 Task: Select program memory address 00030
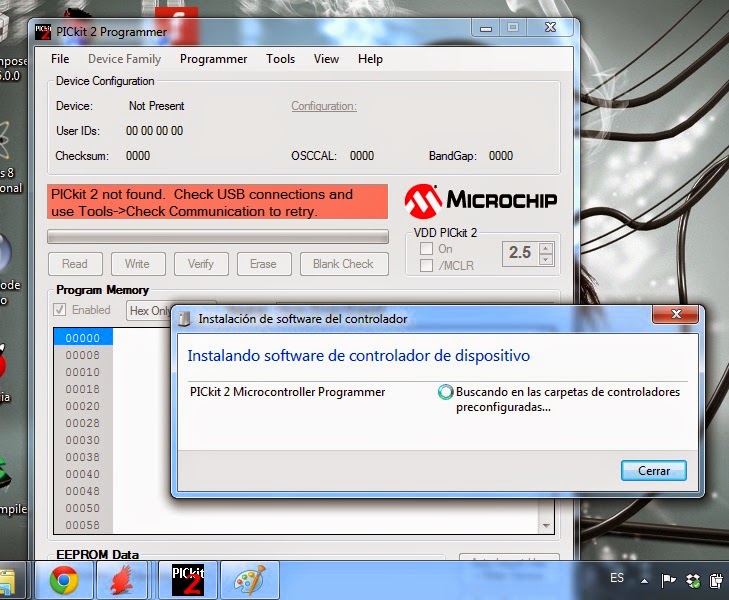[83, 440]
